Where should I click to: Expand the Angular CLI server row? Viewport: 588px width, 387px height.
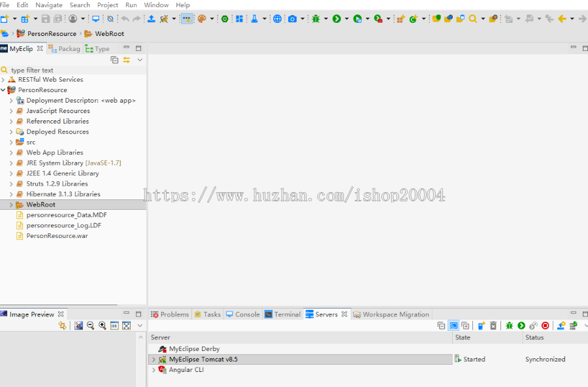coord(154,370)
